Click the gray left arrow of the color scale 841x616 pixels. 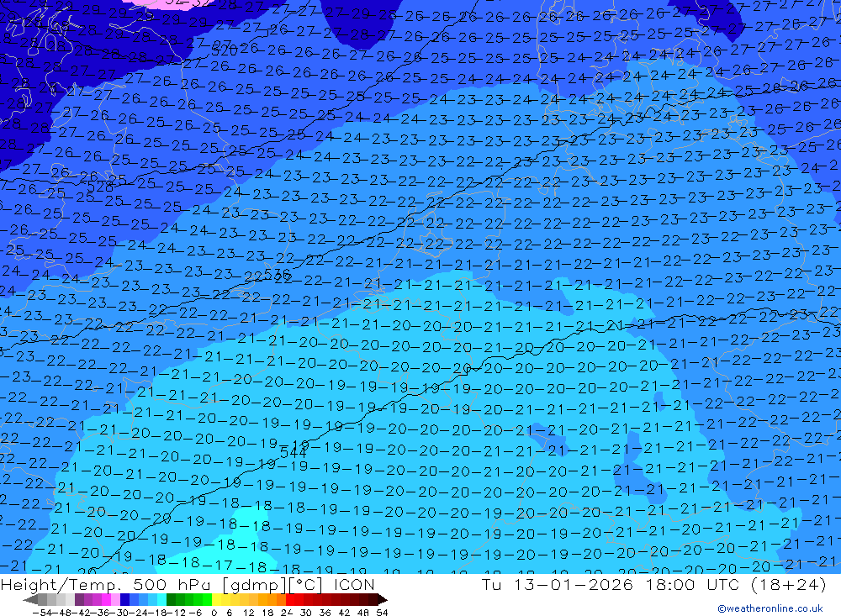30,599
